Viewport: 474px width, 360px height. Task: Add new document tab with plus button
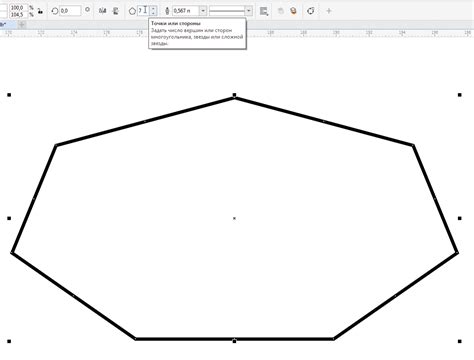pyautogui.click(x=22, y=24)
